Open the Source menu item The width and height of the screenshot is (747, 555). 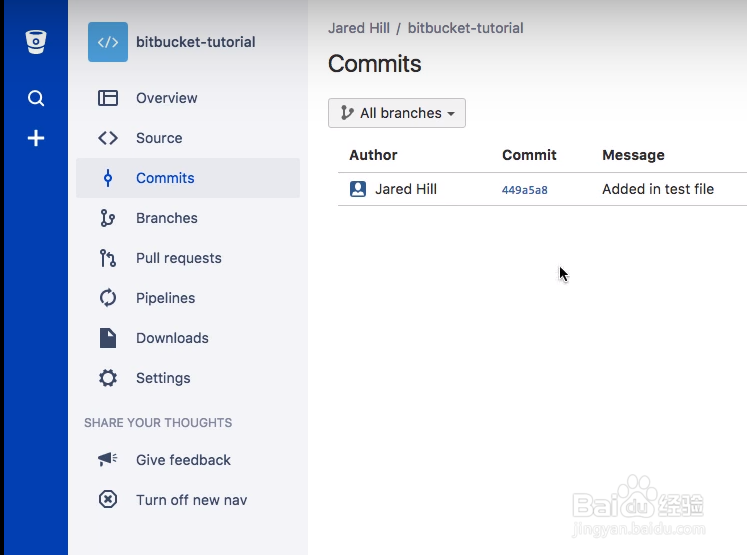[188, 138]
